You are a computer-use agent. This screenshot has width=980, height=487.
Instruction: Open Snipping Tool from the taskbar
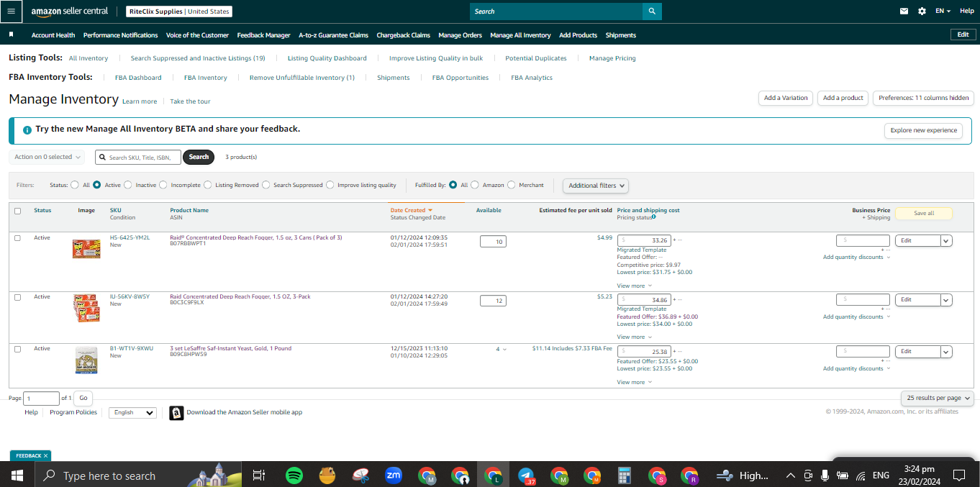tap(360, 475)
